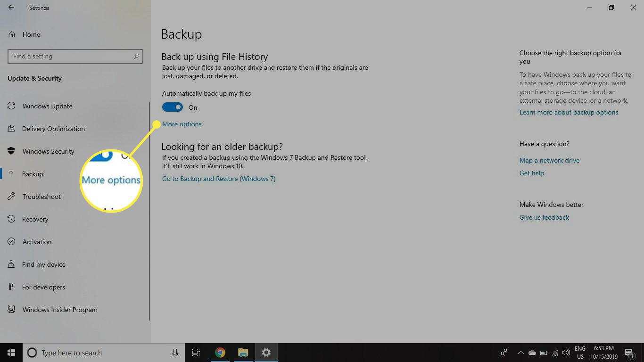
Task: Click Go to Backup and Restore (Windows 7)
Action: coord(219,179)
